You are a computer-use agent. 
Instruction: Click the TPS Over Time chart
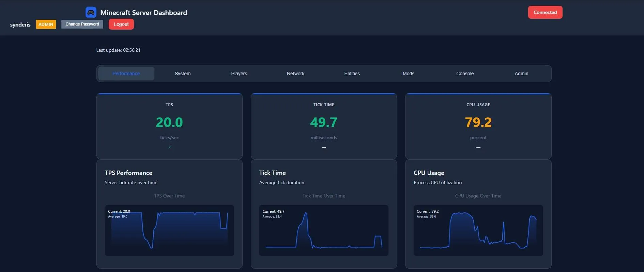(x=169, y=230)
